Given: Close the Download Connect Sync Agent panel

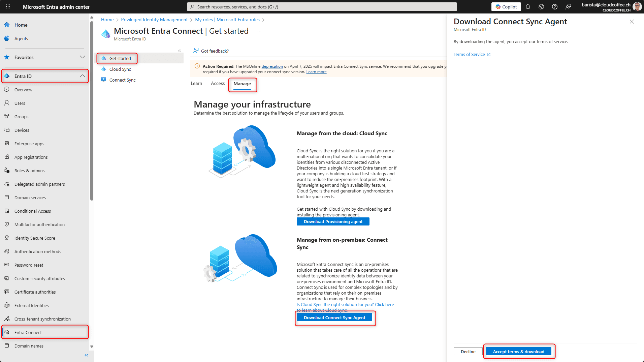Looking at the screenshot, I should tap(632, 22).
